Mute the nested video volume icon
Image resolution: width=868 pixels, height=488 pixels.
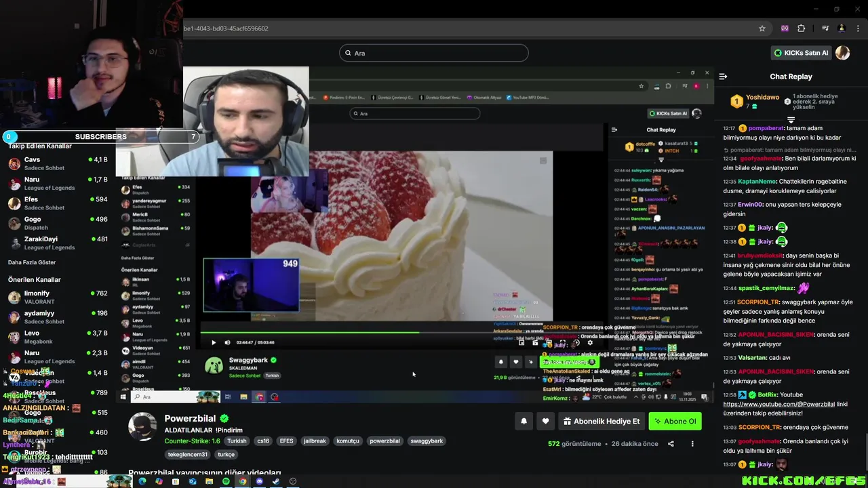pyautogui.click(x=227, y=342)
